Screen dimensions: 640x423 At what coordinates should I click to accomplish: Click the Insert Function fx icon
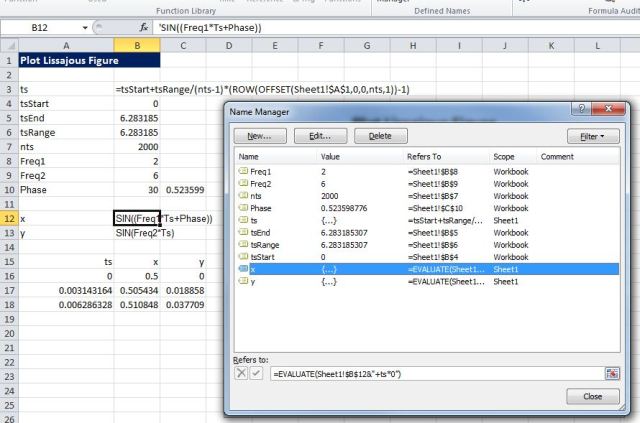coord(143,27)
